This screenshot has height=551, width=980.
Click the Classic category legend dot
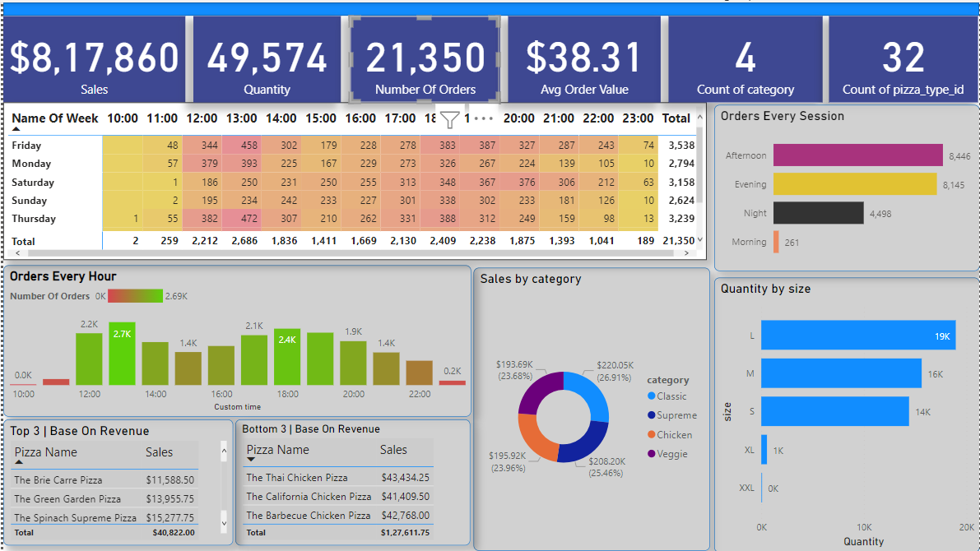pos(652,396)
